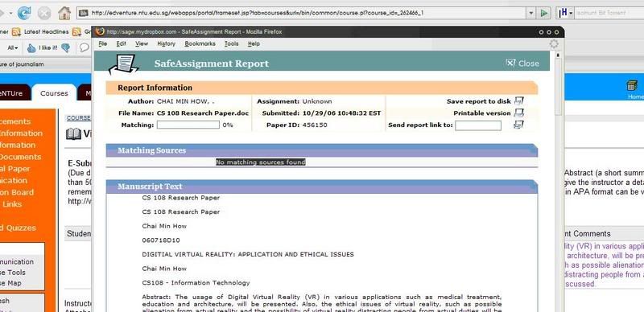Image resolution: width=644 pixels, height=312 pixels.
Task: Click the browser Home icon
Action: pos(64,13)
